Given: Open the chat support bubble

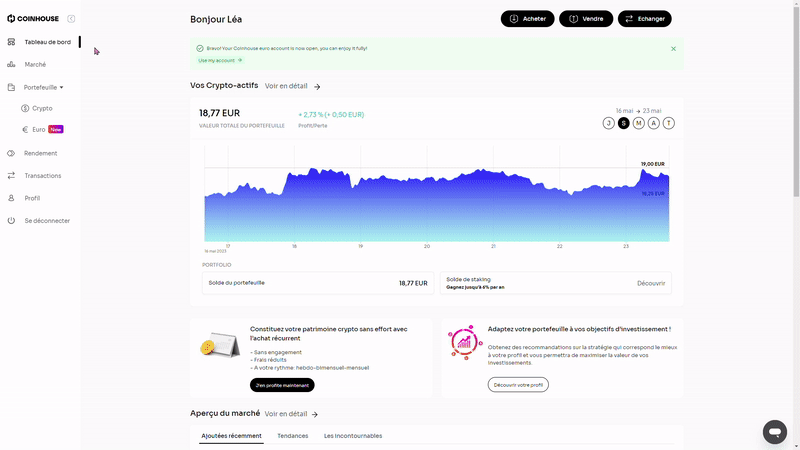Looking at the screenshot, I should pyautogui.click(x=774, y=432).
